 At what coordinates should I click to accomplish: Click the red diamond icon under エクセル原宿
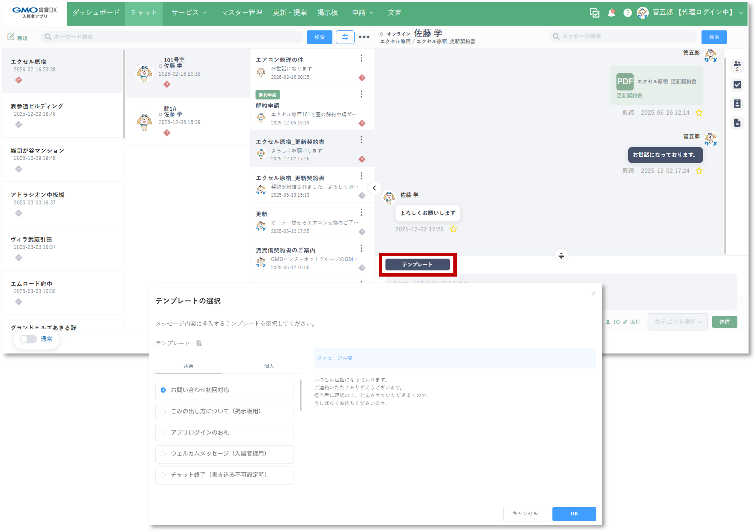pos(18,80)
